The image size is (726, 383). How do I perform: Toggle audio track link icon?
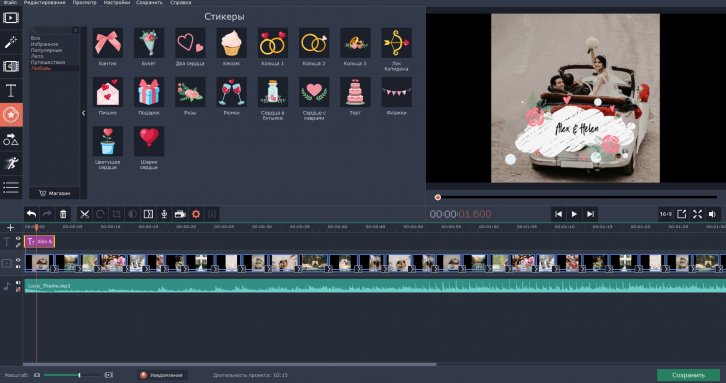pos(18,289)
